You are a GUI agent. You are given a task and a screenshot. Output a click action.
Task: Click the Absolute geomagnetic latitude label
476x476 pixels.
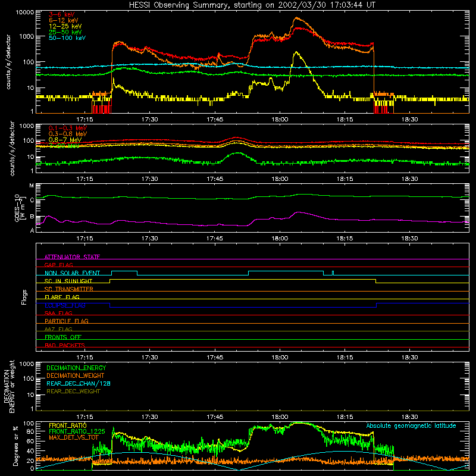411,425
